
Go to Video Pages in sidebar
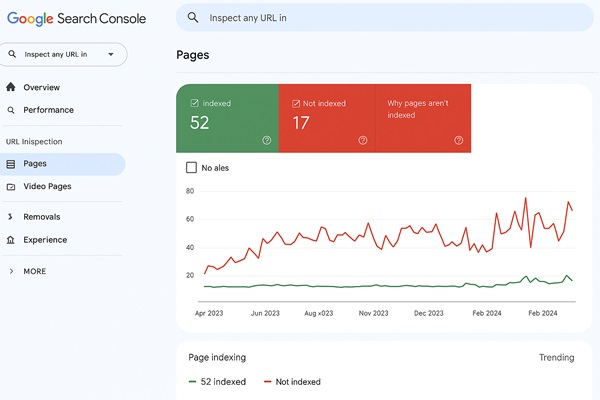click(x=47, y=187)
